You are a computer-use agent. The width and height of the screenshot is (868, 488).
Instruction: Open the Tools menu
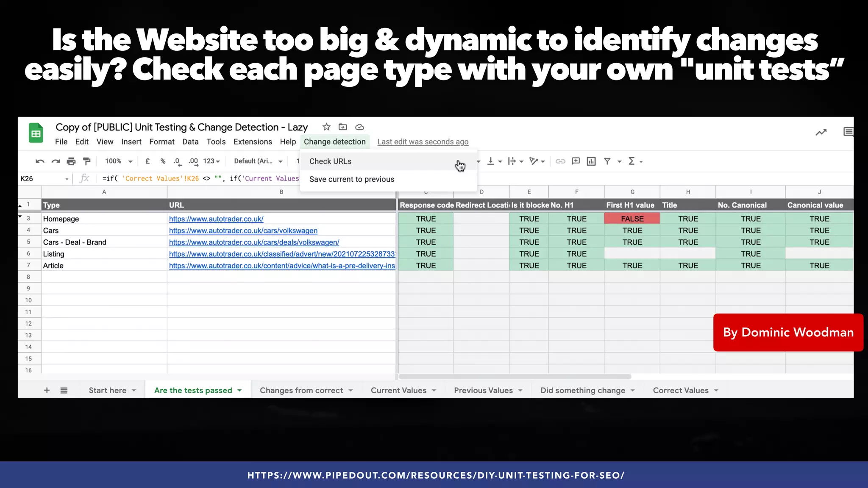[216, 142]
